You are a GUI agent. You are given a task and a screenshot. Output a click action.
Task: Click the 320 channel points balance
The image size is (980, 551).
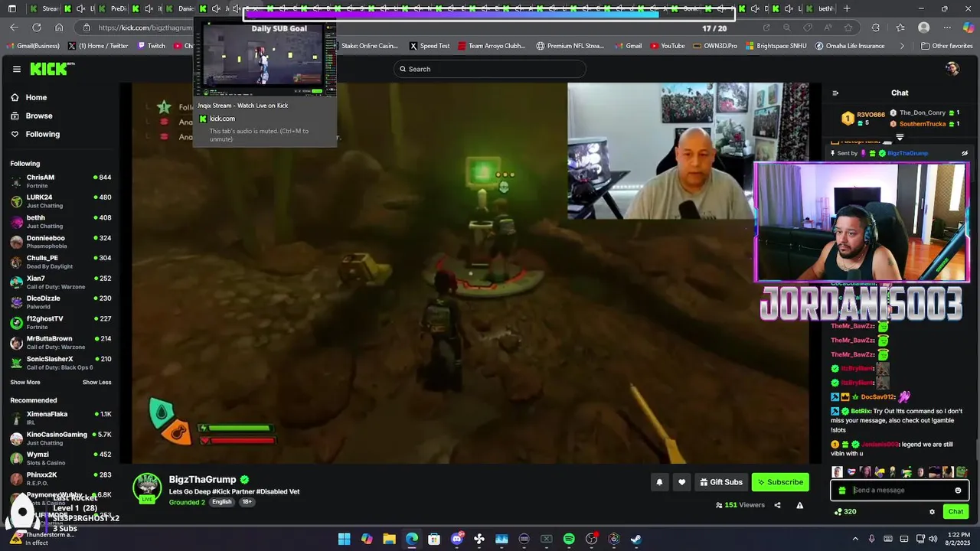tap(845, 512)
